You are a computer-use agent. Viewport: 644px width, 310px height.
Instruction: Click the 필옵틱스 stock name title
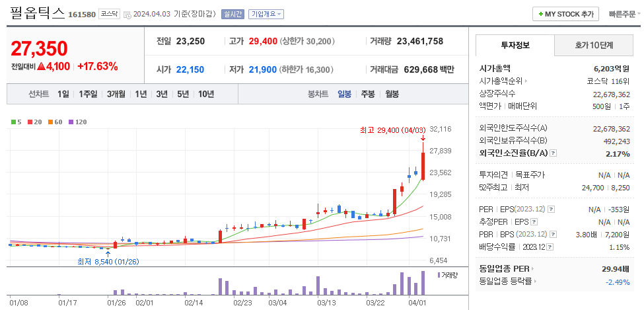pyautogui.click(x=37, y=13)
